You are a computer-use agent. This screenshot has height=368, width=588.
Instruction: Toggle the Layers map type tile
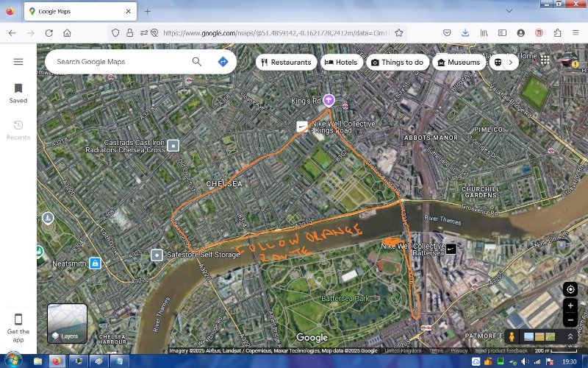click(67, 324)
